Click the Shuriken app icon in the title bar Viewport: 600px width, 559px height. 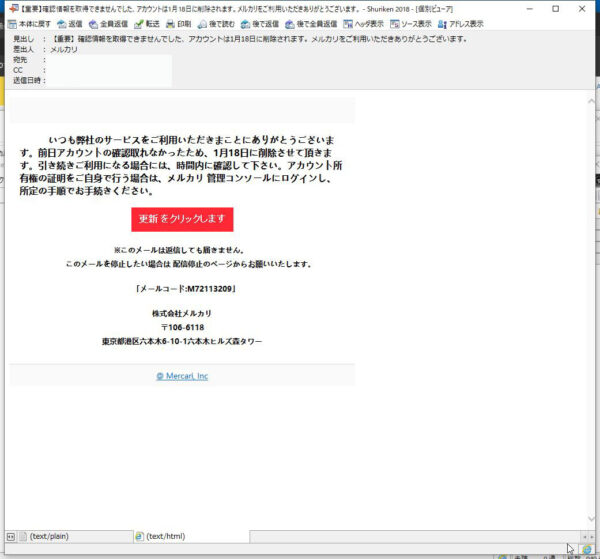point(13,8)
